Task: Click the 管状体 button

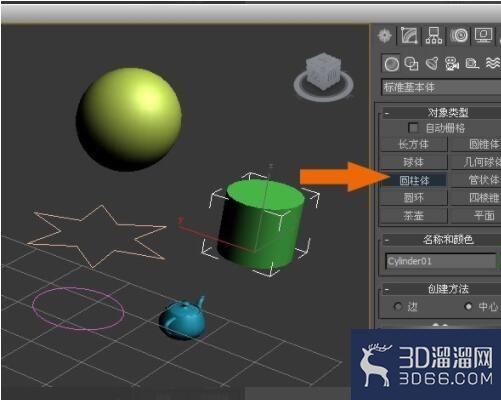Action: (x=476, y=180)
